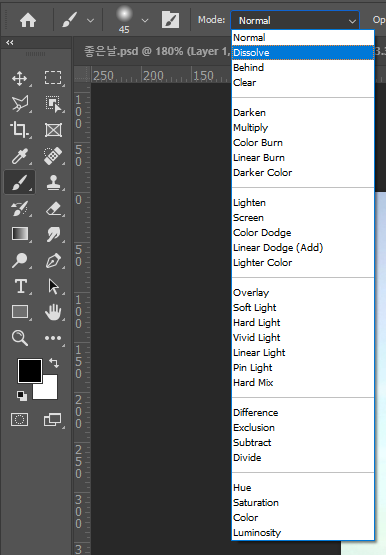This screenshot has width=386, height=555.
Task: Choose Luminosity blend mode
Action: point(303,533)
